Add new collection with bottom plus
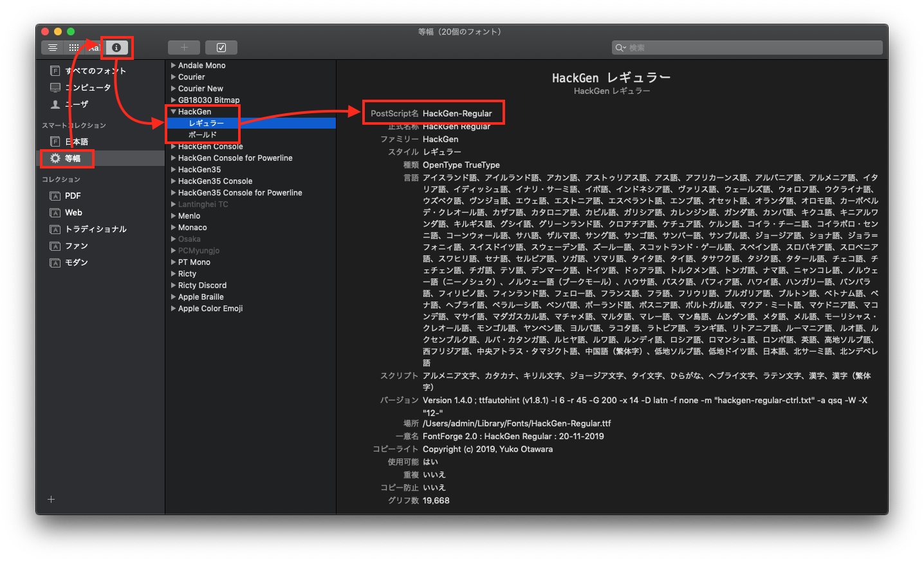Screen dimensions: 924x562 [x=51, y=499]
